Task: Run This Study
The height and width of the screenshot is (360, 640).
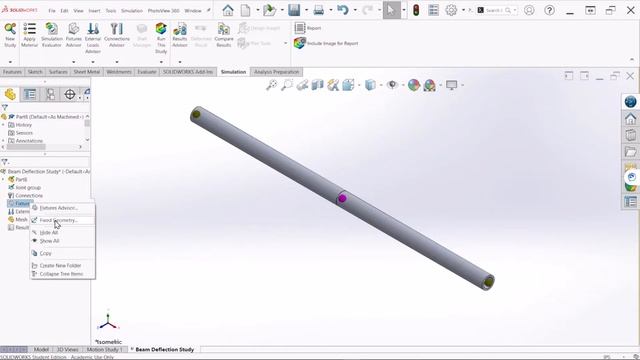Action: point(161,38)
